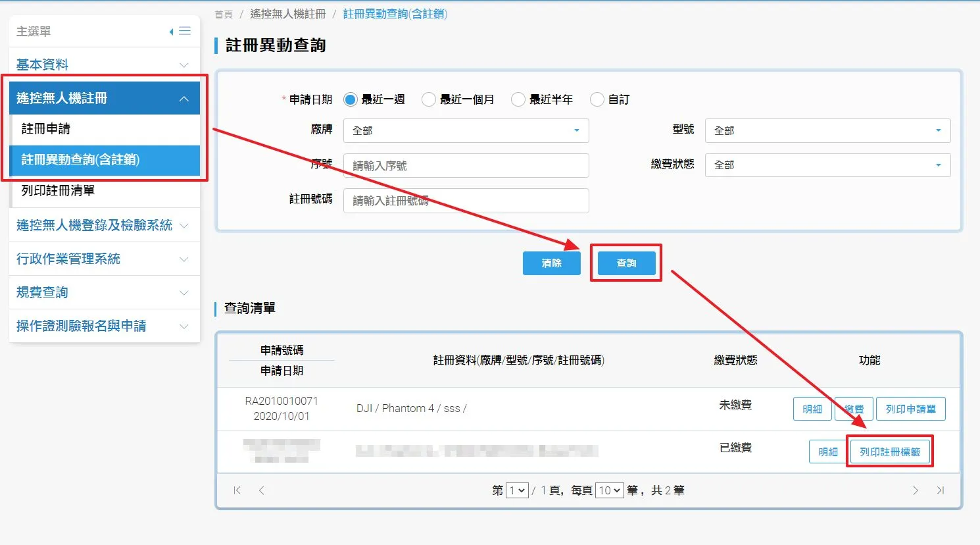Click 註冊異動查詢(含註銷) breadcrumb link
Image resolution: width=980 pixels, height=545 pixels.
395,14
